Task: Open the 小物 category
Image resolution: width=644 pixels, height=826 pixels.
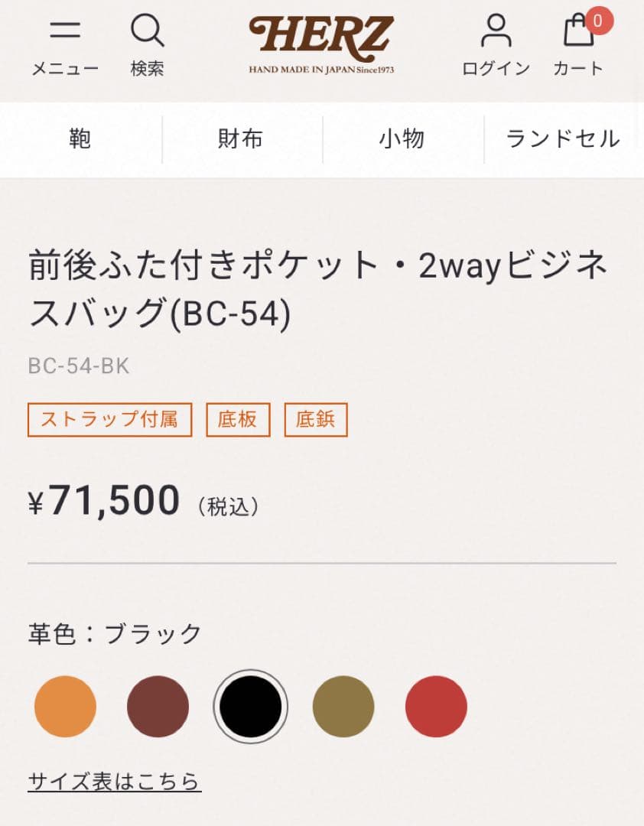Action: pos(402,139)
